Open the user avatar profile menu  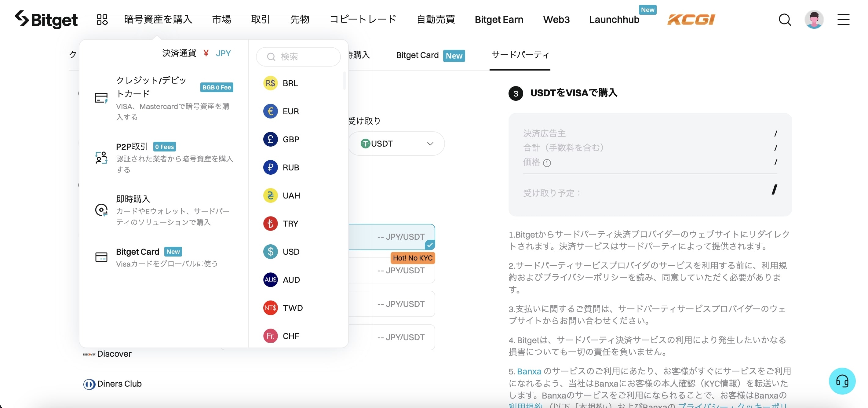tap(814, 20)
